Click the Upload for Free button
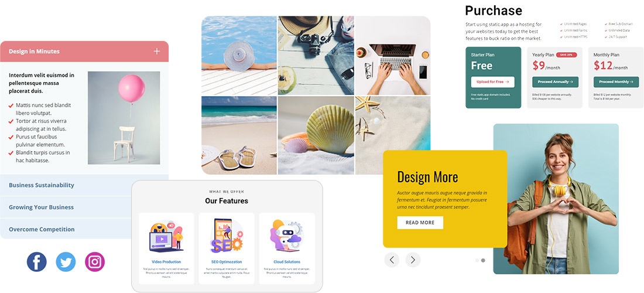This screenshot has height=293, width=644. 492,82
